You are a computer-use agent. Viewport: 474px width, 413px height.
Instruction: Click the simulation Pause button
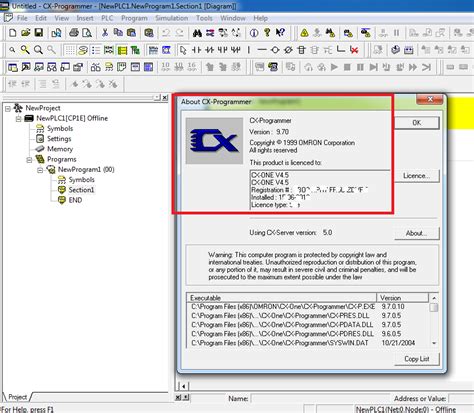[360, 67]
